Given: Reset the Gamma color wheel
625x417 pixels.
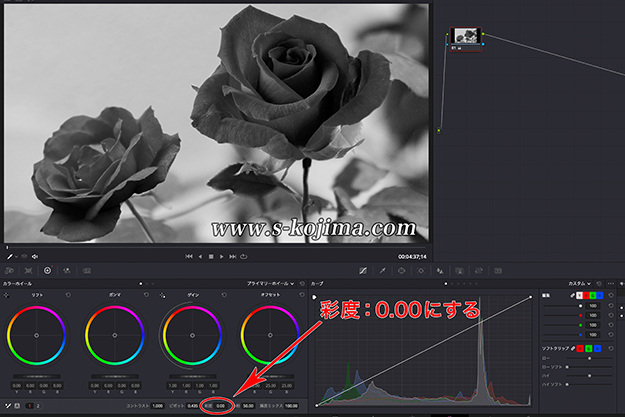Looking at the screenshot, I should click(x=146, y=295).
